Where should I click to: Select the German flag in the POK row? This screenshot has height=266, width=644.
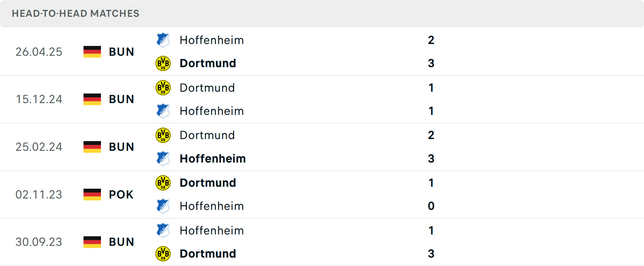[x=92, y=194]
